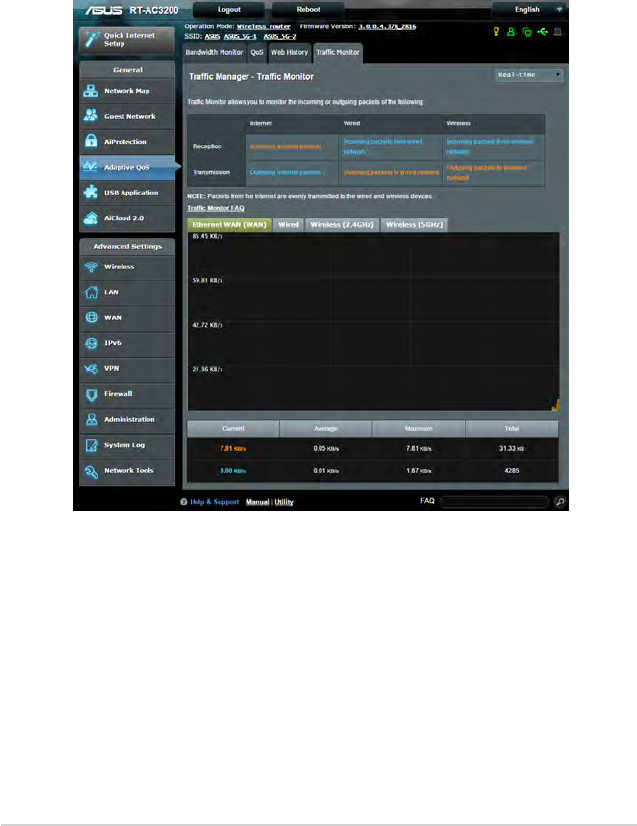Viewport: 637px width, 826px height.
Task: Open the Utility link in footer
Action: click(x=284, y=502)
